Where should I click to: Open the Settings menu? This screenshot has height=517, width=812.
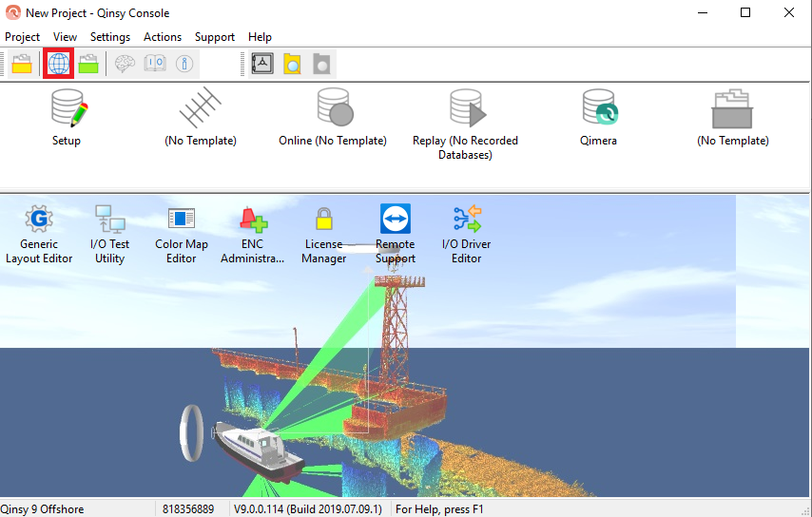pyautogui.click(x=109, y=37)
